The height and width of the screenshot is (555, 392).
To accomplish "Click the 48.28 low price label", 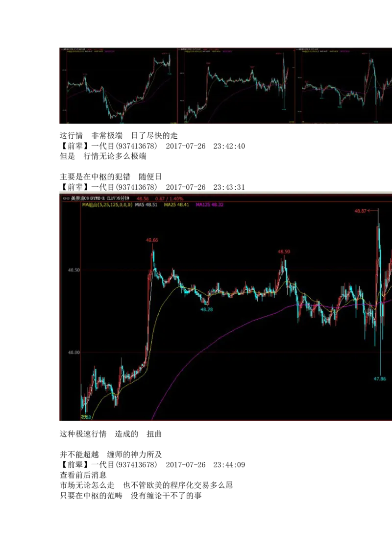I will coord(207,309).
